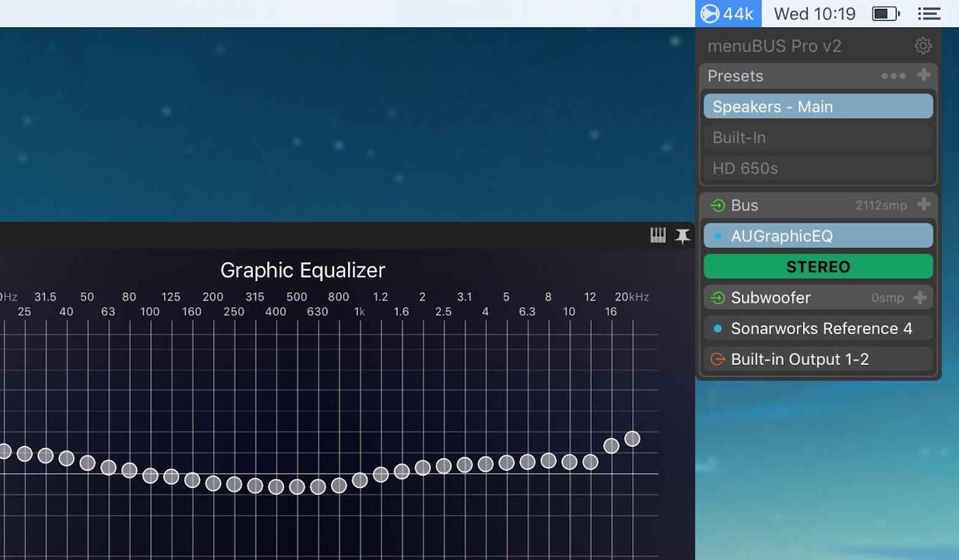Click the 1k band slider handle
The image size is (959, 560).
pyautogui.click(x=360, y=480)
